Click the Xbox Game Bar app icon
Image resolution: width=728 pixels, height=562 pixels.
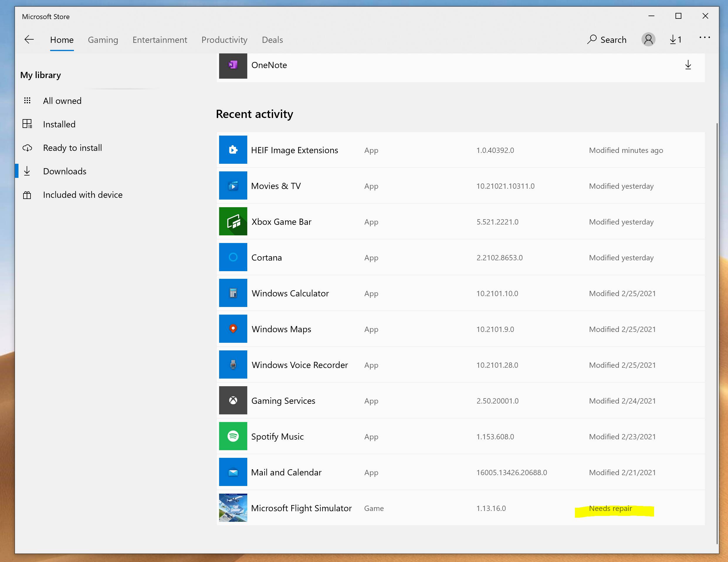point(233,222)
